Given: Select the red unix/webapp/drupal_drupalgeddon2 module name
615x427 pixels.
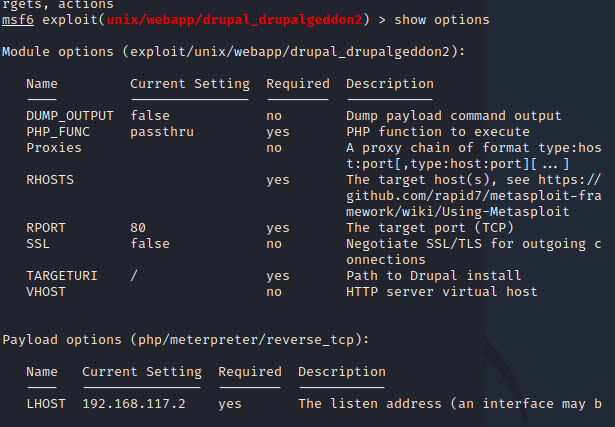Looking at the screenshot, I should point(234,20).
